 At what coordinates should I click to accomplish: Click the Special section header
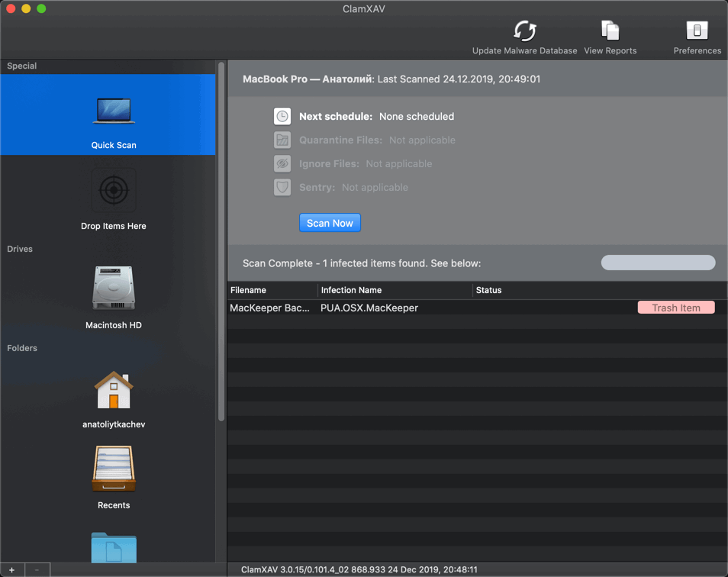pyautogui.click(x=22, y=66)
